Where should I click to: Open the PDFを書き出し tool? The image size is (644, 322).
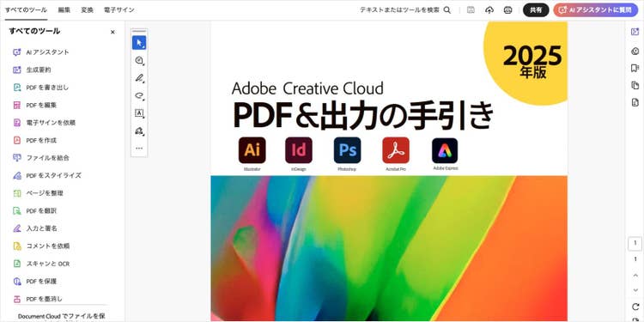pos(41,88)
